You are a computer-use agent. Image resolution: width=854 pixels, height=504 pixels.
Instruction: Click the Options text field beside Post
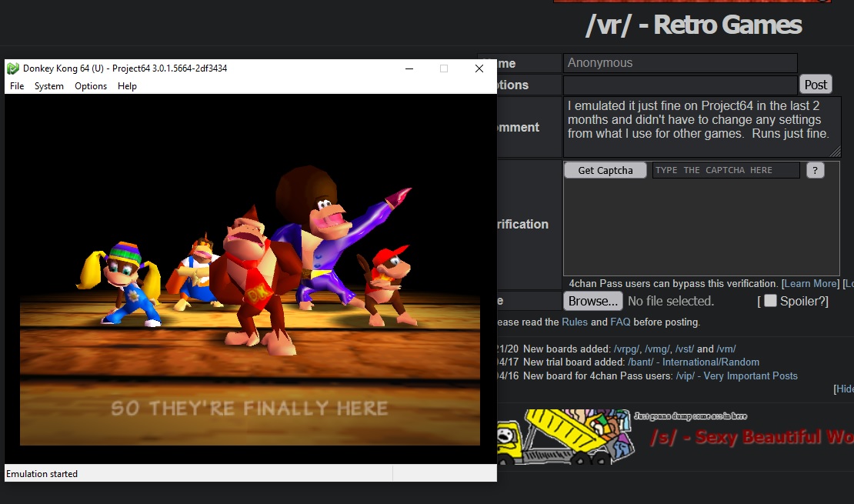pyautogui.click(x=680, y=85)
